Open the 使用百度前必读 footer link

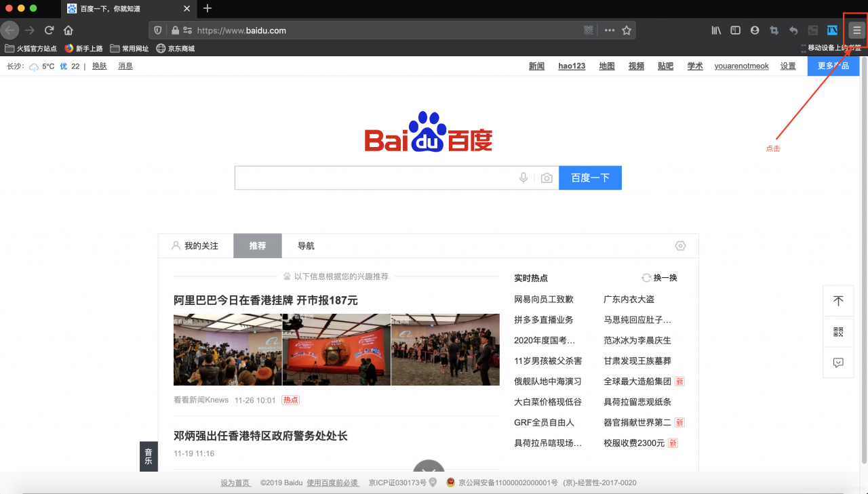click(332, 483)
